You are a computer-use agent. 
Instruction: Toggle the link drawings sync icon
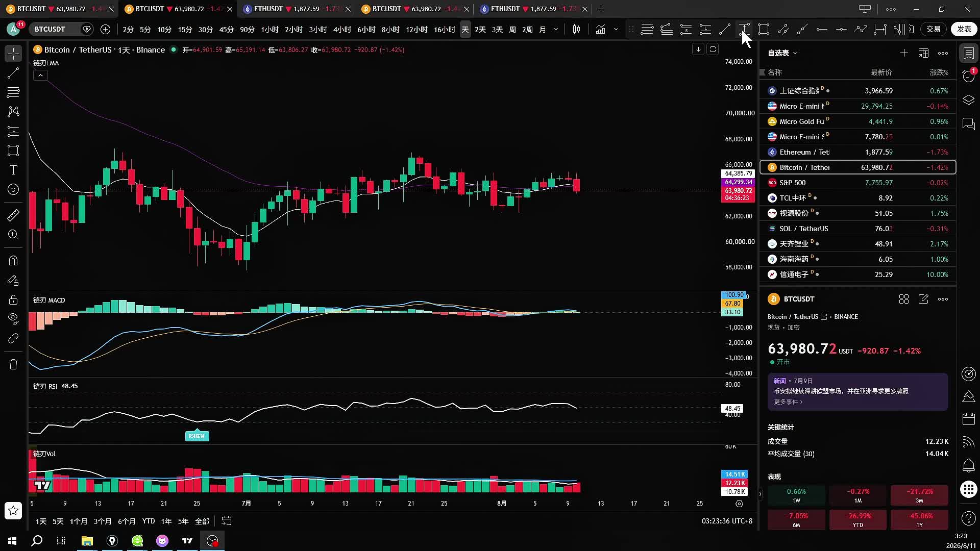click(x=13, y=338)
